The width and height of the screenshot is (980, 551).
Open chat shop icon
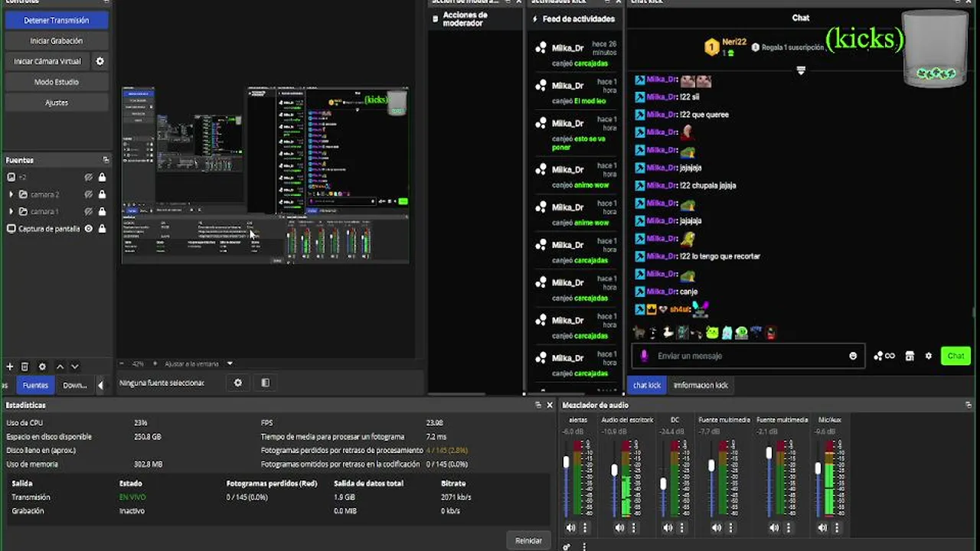910,356
